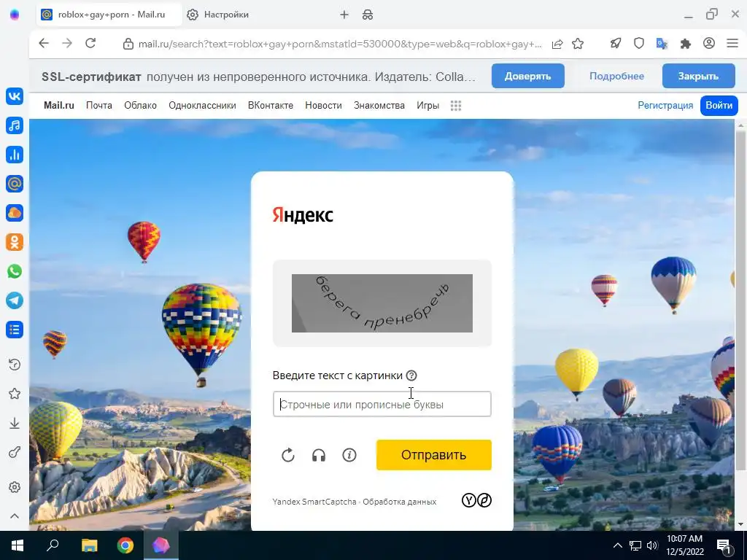Open the shield protection icon
Image resolution: width=747 pixels, height=560 pixels.
click(639, 43)
